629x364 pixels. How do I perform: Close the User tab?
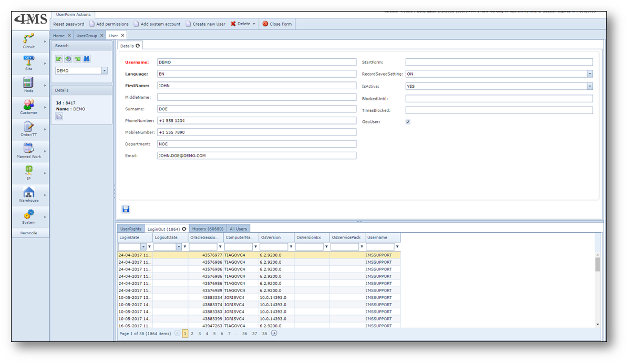123,36
